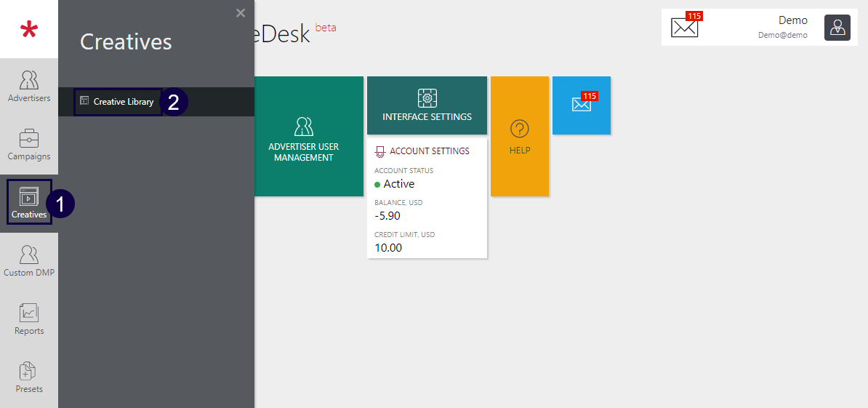Image resolution: width=868 pixels, height=408 pixels.
Task: Open the blue messages tile
Action: [581, 105]
